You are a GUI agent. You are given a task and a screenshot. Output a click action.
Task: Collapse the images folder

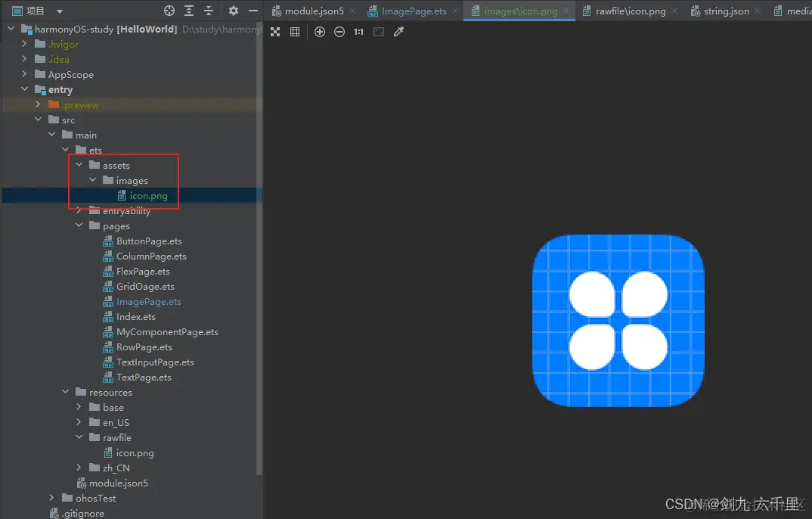point(93,180)
